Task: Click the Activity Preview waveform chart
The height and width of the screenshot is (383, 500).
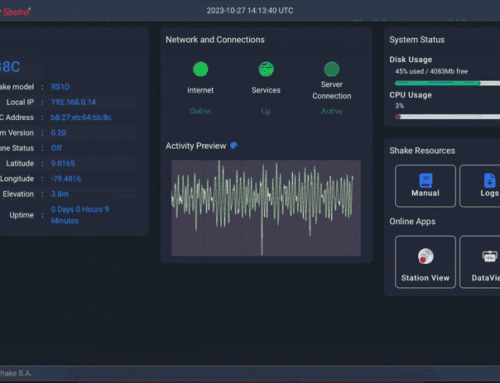Action: click(x=266, y=208)
